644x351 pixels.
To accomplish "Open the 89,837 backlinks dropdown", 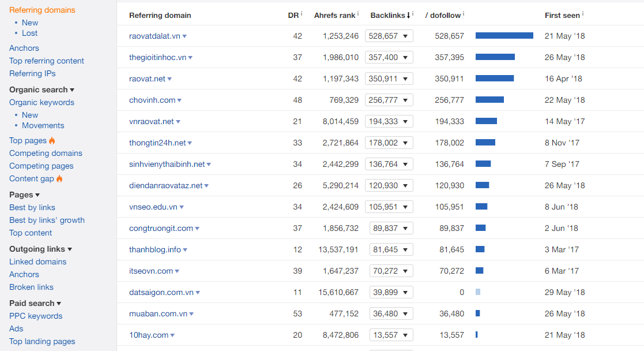I will [x=391, y=229].
